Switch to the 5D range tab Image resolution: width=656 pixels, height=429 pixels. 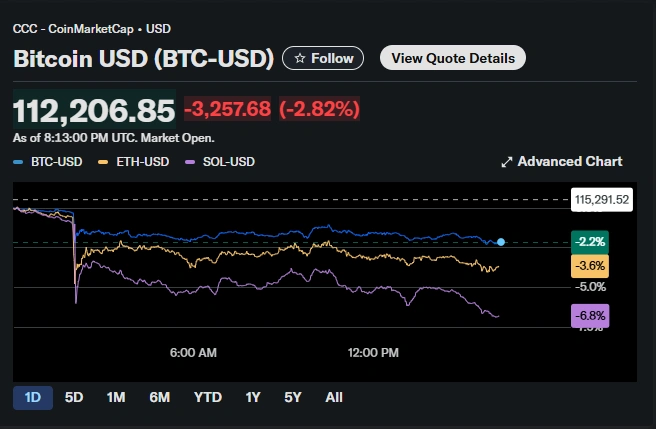(74, 397)
